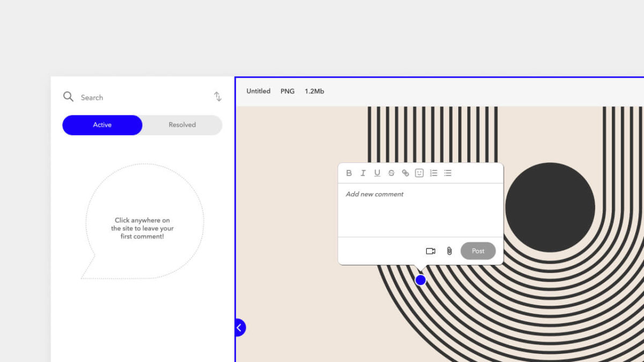644x362 pixels.
Task: Keep the Active comments filter selected
Action: (x=102, y=124)
